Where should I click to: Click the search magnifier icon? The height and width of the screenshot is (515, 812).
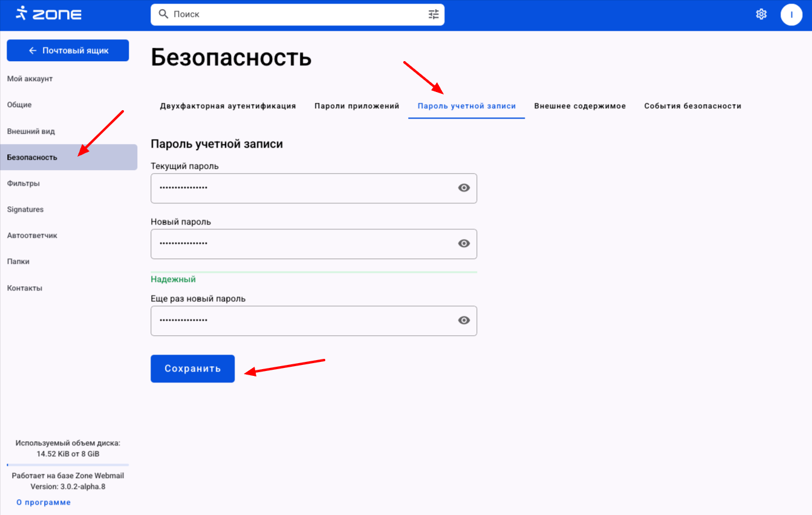(163, 14)
